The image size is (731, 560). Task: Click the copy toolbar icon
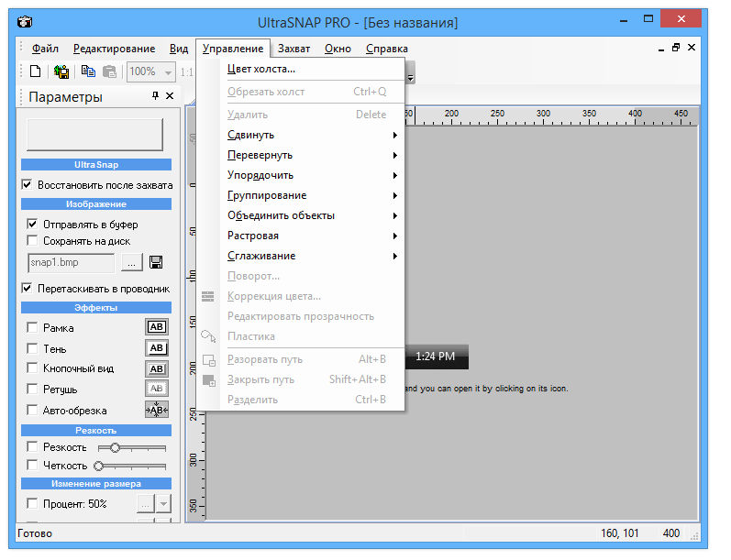click(x=88, y=71)
